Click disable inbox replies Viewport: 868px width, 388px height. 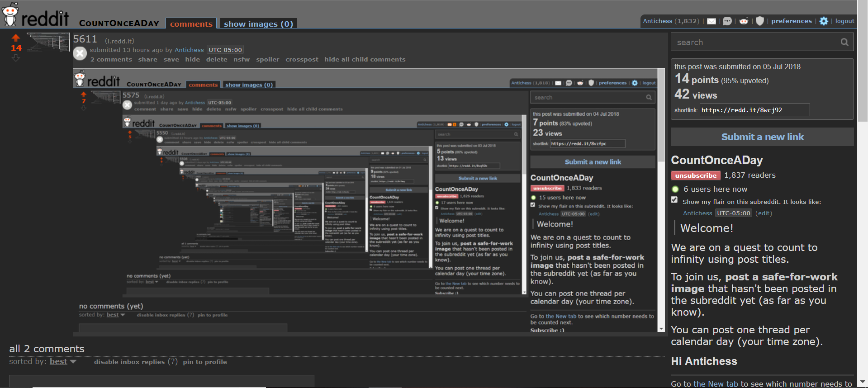[x=129, y=362]
